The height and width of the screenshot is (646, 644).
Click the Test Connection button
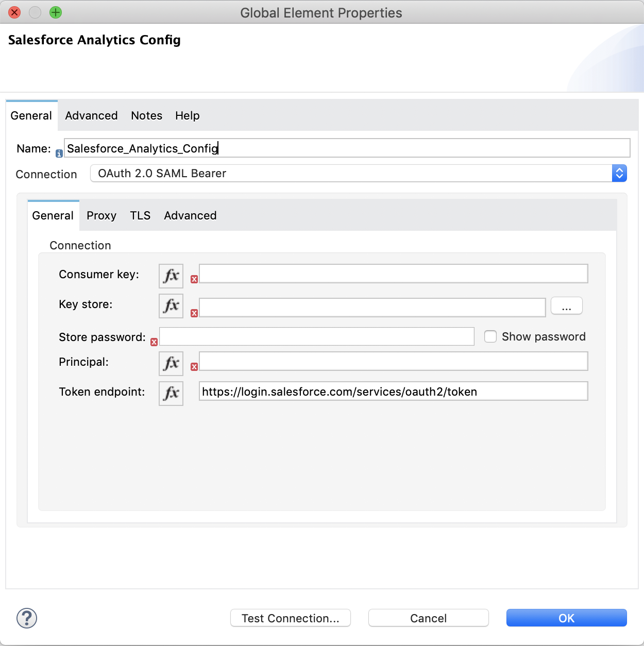[x=290, y=618]
